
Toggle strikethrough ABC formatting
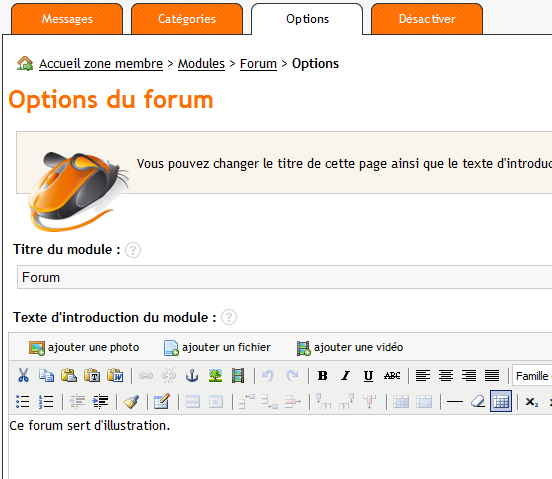click(x=392, y=376)
